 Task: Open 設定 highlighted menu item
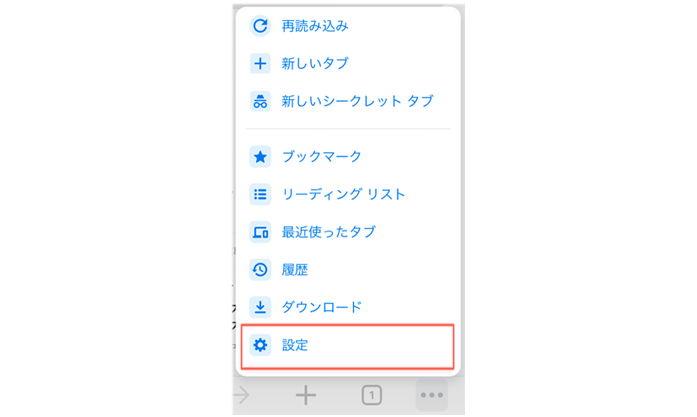(x=348, y=346)
